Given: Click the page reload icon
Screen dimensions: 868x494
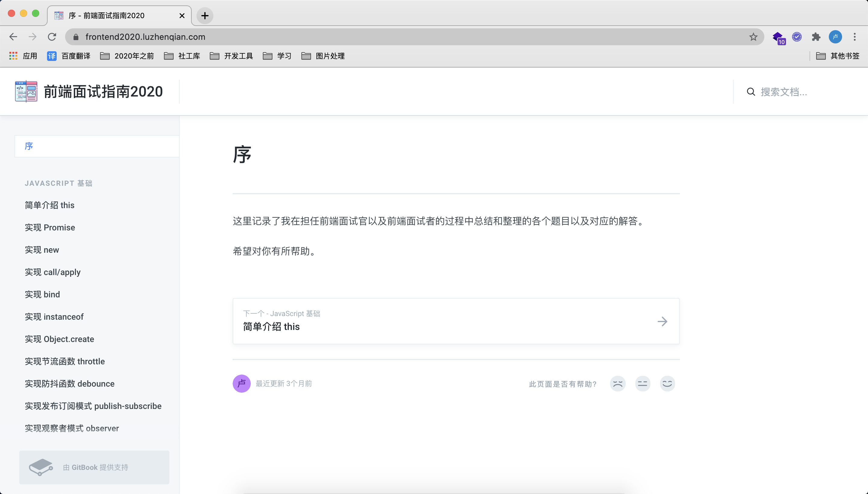Looking at the screenshot, I should (x=52, y=37).
